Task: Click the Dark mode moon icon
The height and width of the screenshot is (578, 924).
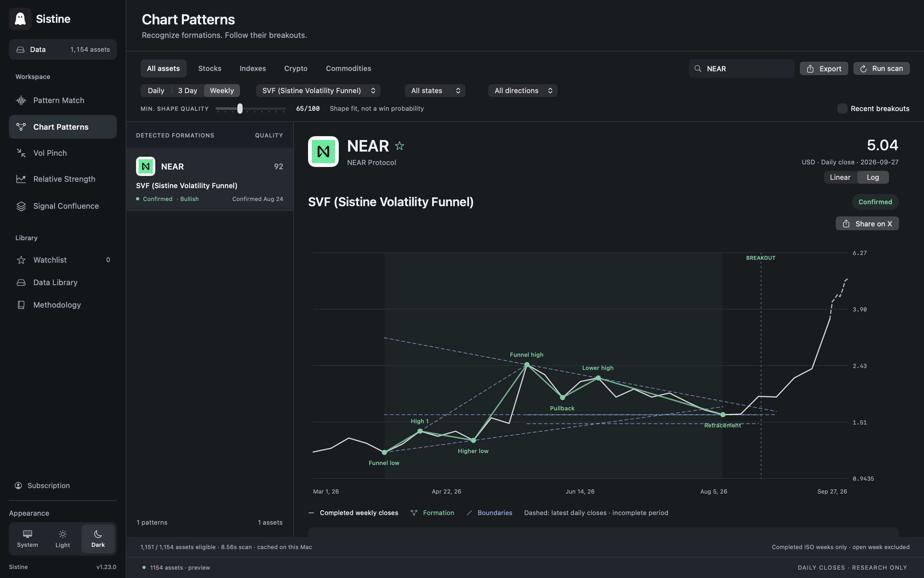Action: (98, 534)
